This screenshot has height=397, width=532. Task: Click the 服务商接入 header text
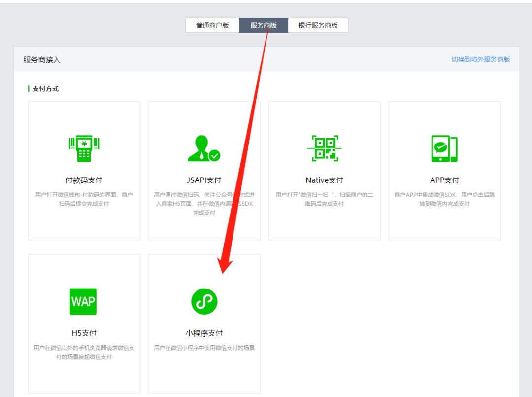click(x=42, y=60)
